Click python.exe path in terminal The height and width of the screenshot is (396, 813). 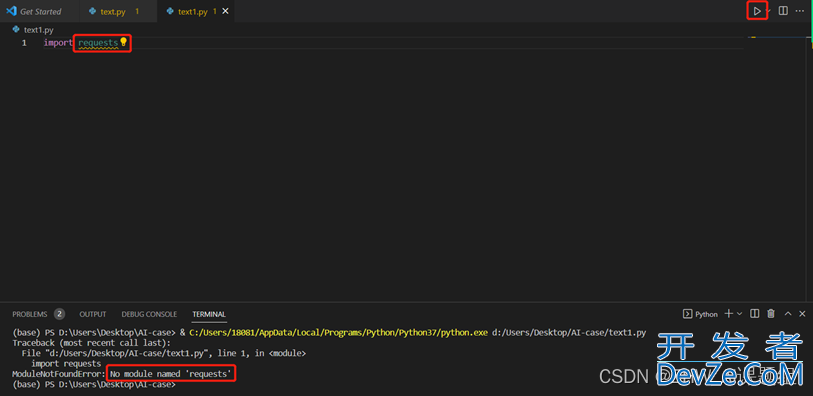(339, 333)
